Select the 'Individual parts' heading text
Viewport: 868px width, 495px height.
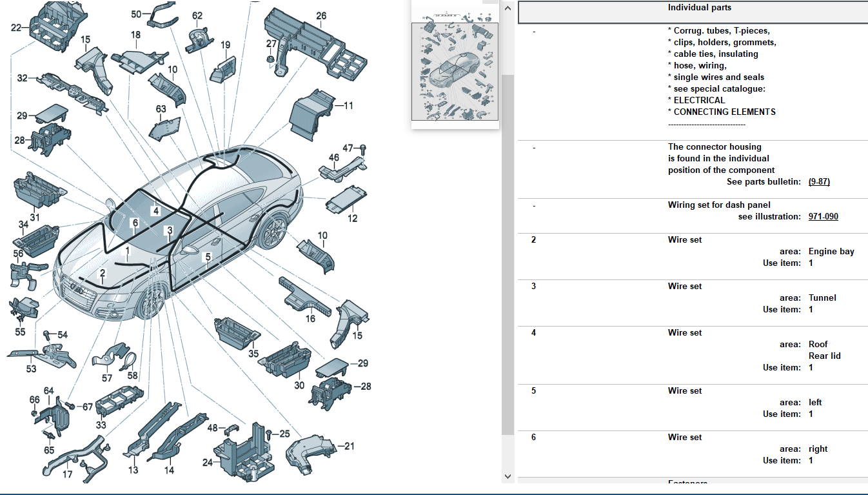700,8
